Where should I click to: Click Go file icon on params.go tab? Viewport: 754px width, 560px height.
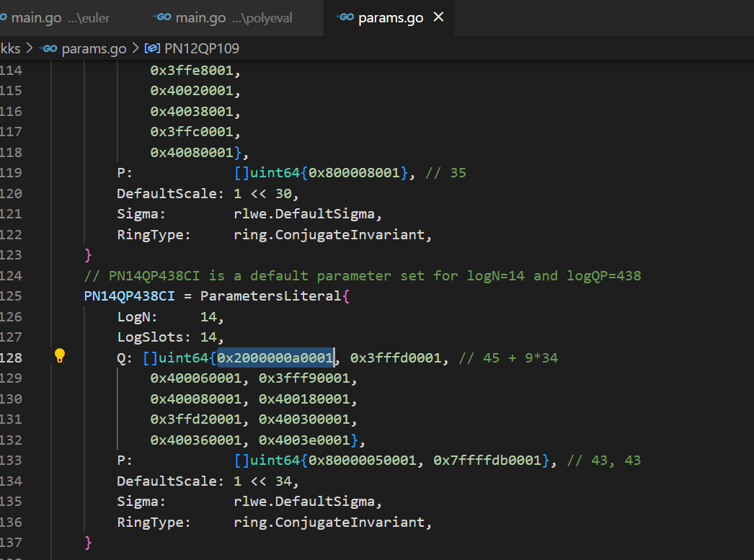345,17
